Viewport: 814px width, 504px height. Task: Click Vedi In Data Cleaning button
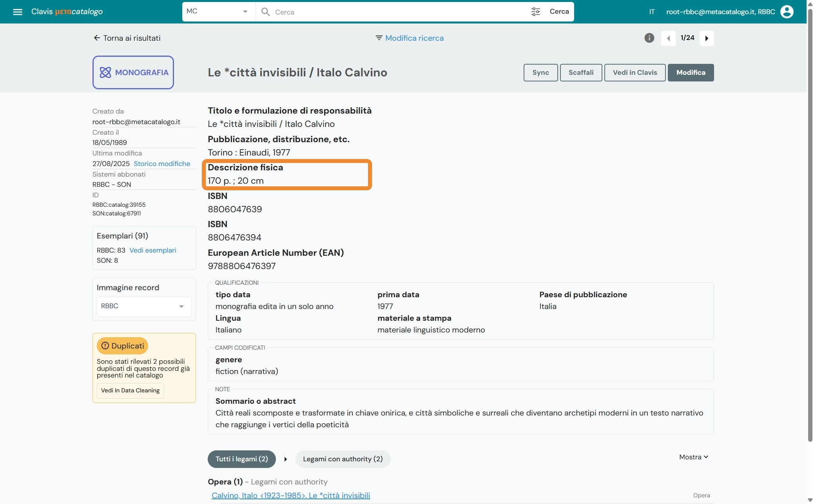tap(131, 390)
